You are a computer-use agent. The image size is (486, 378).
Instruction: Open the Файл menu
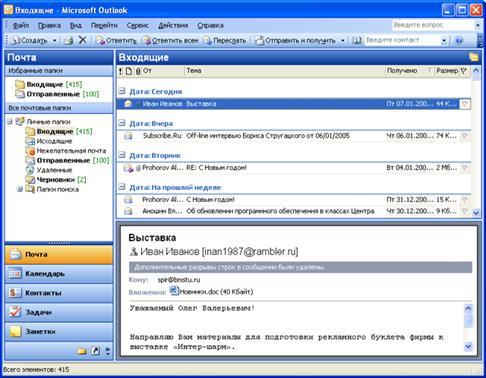coord(21,25)
